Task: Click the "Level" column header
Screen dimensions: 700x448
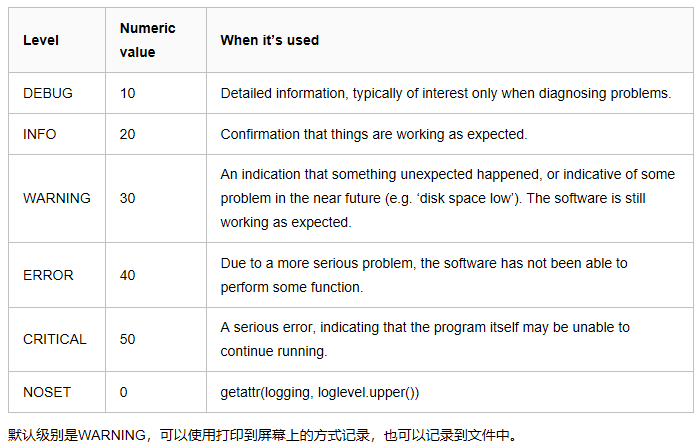Action: [41, 40]
